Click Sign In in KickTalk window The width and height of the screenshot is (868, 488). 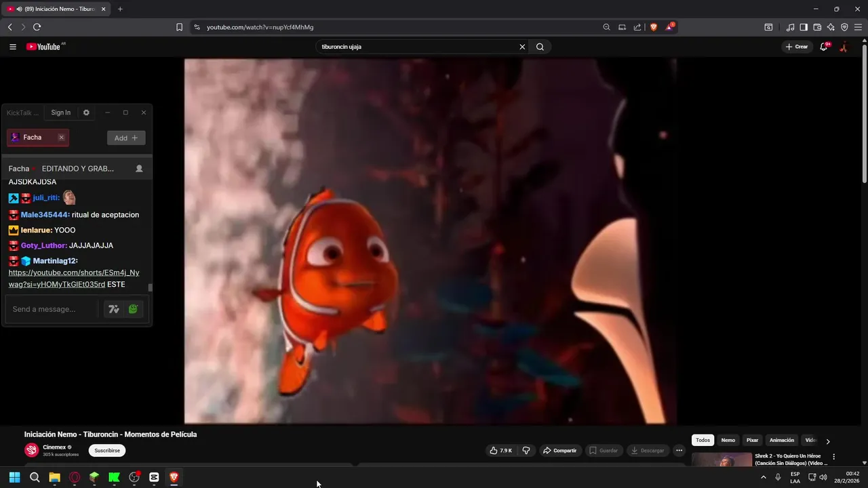(x=61, y=113)
